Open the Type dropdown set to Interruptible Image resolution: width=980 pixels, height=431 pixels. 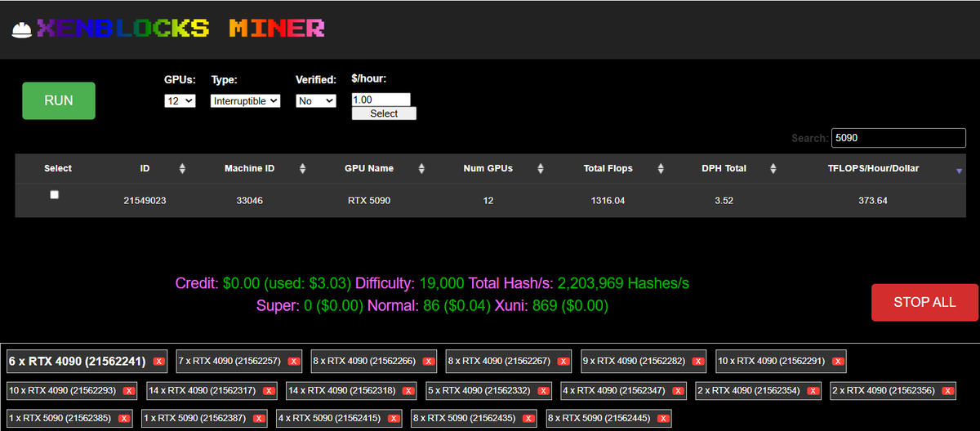click(246, 100)
